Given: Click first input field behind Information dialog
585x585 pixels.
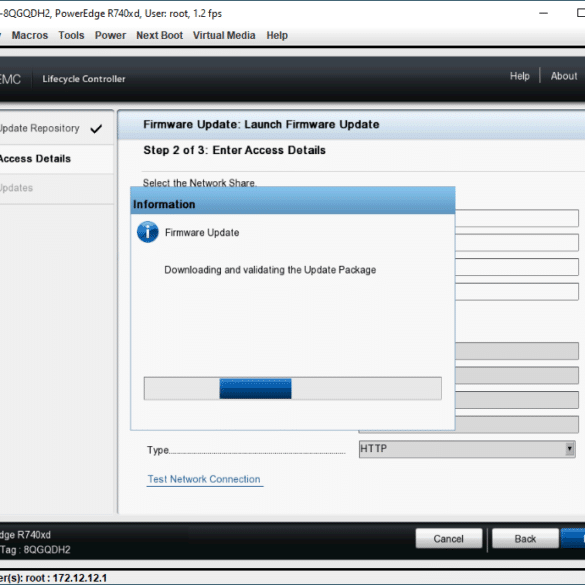Looking at the screenshot, I should 517,218.
